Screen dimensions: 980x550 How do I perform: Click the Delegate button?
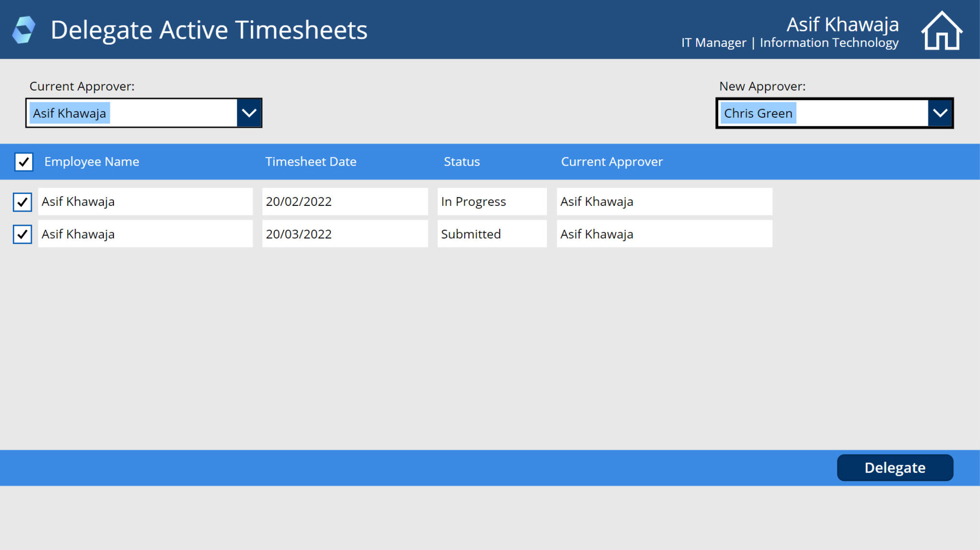click(895, 468)
